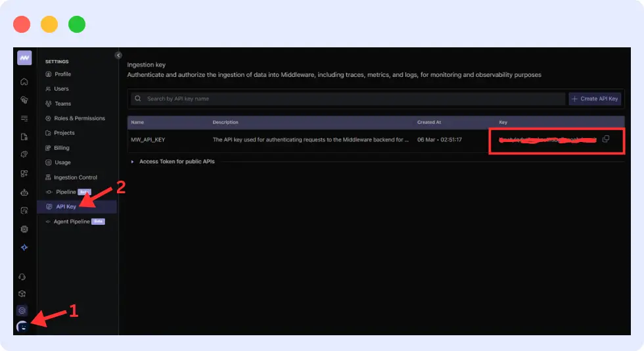Collapse the Settings sidebar with chevron
Image resolution: width=644 pixels, height=351 pixels.
pos(118,55)
